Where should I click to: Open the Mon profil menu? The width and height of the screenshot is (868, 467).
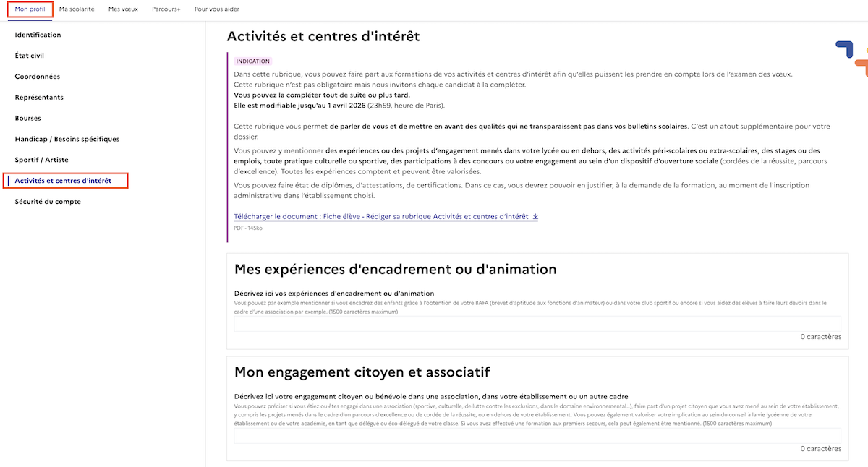pos(30,9)
